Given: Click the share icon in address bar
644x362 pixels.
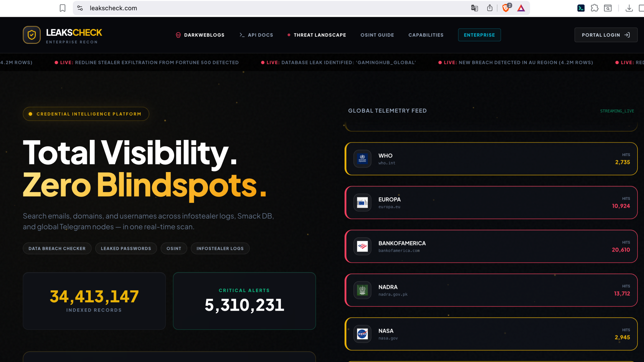Looking at the screenshot, I should tap(490, 8).
